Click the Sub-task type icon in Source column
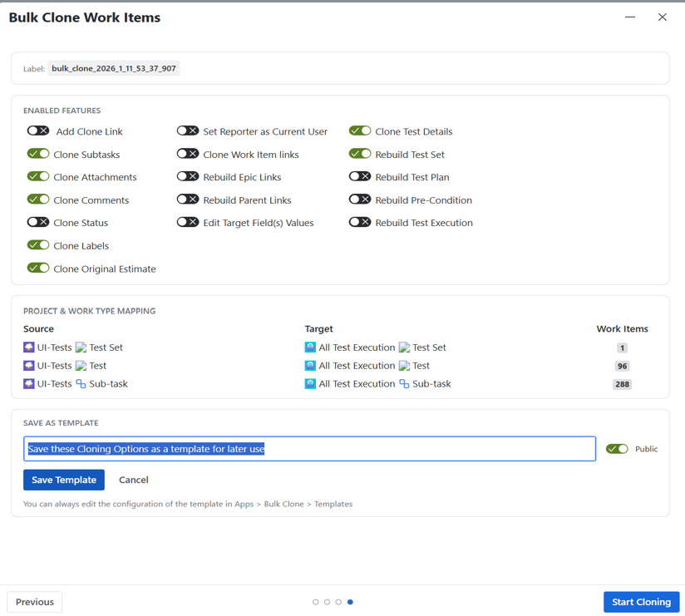Viewport: 685px width, 616px height. pyautogui.click(x=81, y=384)
